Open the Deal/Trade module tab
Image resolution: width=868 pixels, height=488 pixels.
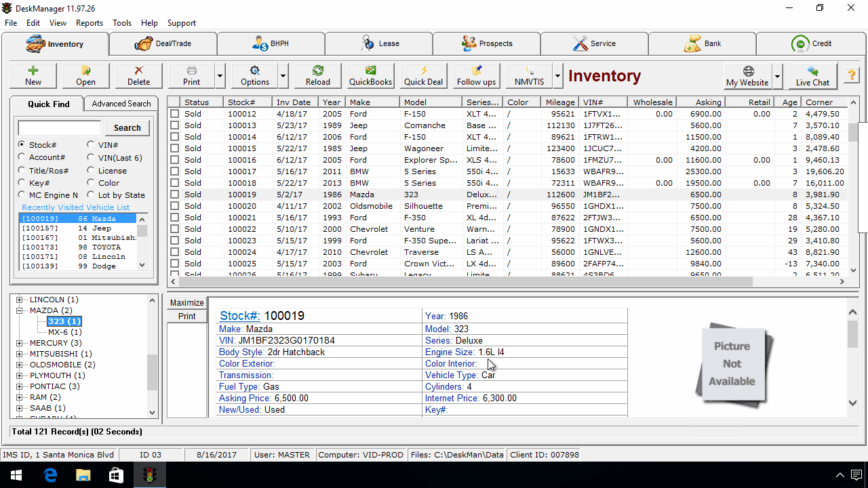[x=163, y=43]
